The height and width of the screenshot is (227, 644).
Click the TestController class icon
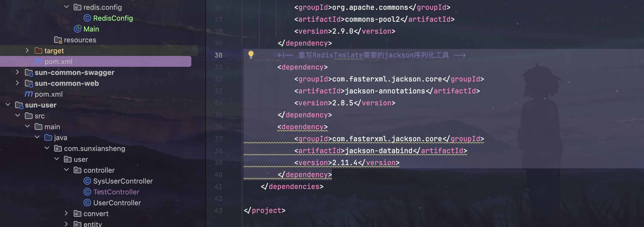[x=87, y=192]
